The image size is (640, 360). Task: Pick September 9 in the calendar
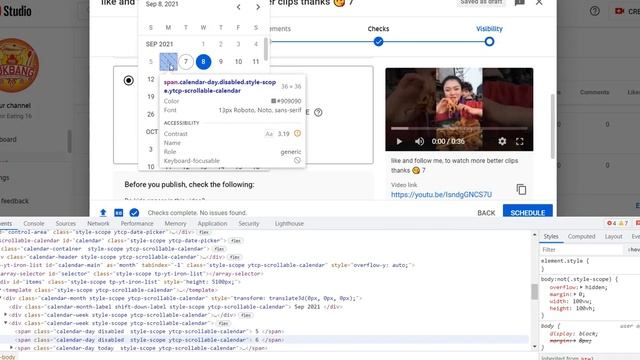click(221, 62)
